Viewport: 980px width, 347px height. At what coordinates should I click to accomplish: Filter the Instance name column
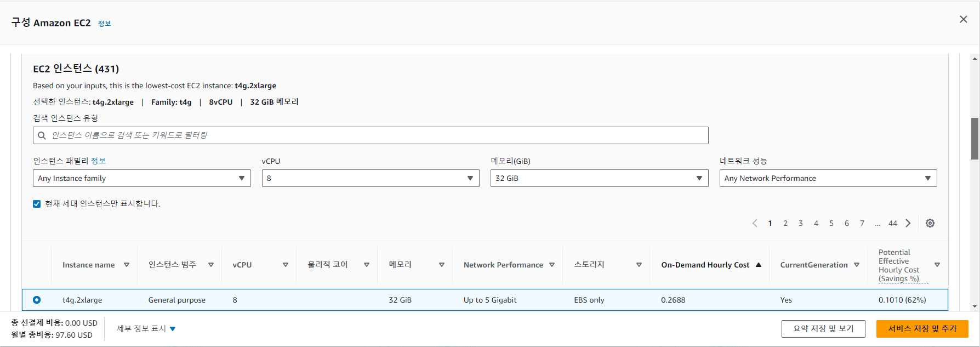coord(127,265)
